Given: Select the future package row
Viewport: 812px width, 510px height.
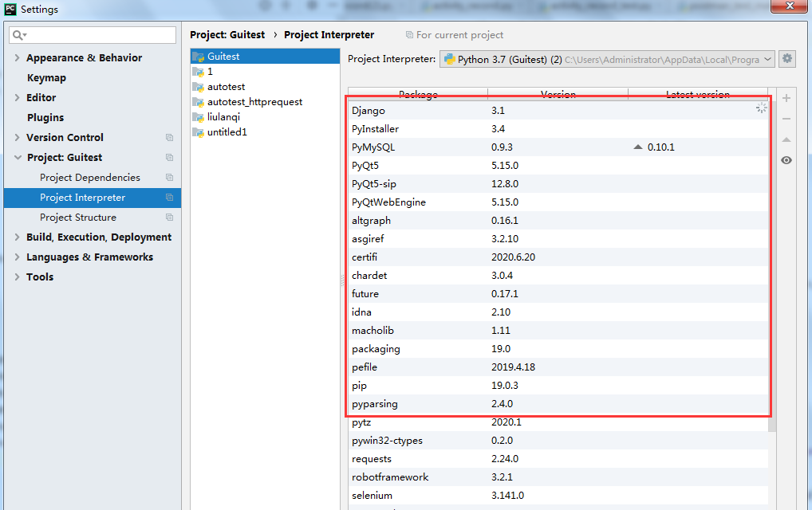Looking at the screenshot, I should (558, 294).
